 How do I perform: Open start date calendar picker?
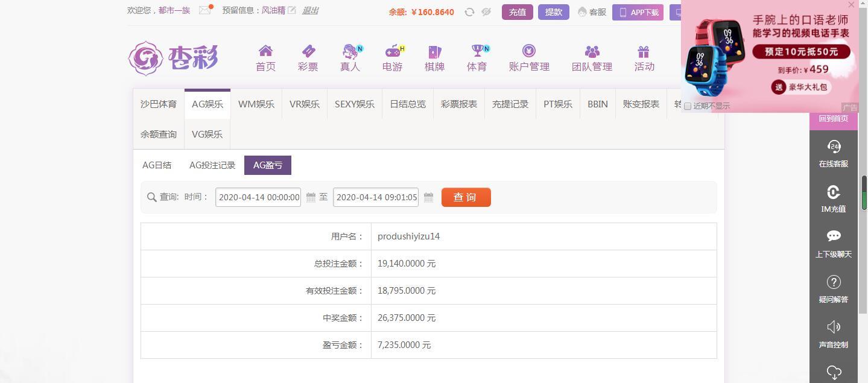[311, 197]
